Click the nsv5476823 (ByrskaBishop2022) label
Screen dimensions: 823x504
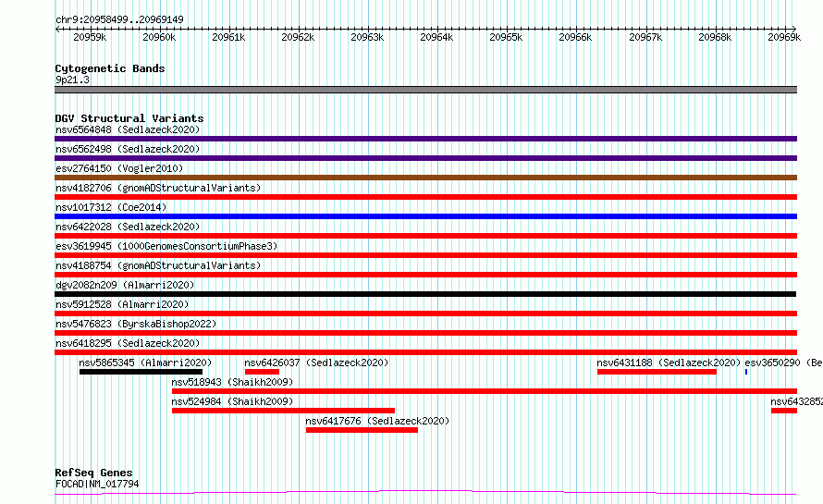(x=136, y=324)
